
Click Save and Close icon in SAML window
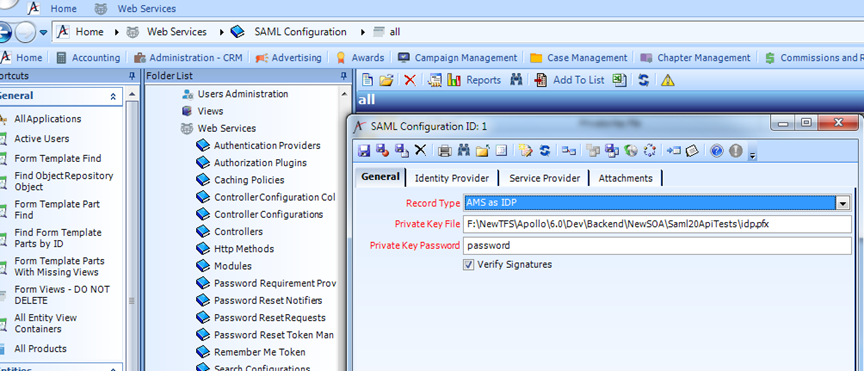click(x=382, y=150)
